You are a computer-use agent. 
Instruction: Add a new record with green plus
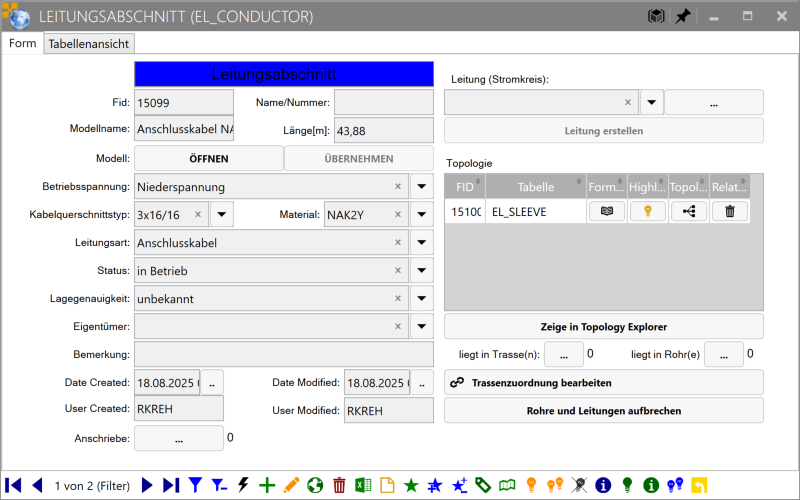(267, 485)
